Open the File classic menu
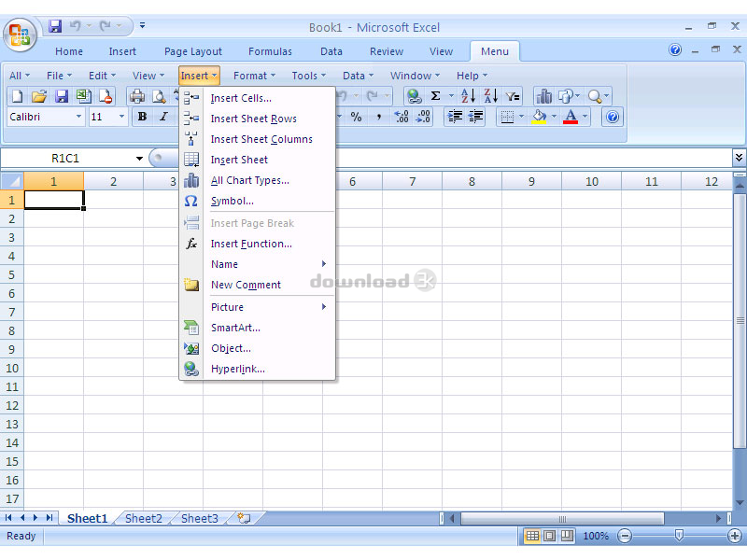Viewport: 747px width, 560px height. pos(59,76)
